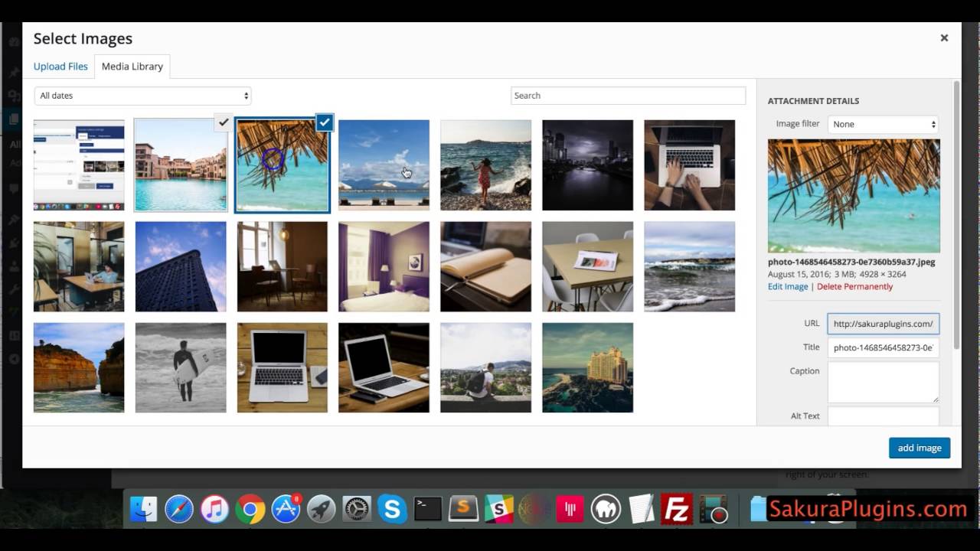Switch to the Media Library tab
This screenshot has height=551, width=980.
coord(132,67)
